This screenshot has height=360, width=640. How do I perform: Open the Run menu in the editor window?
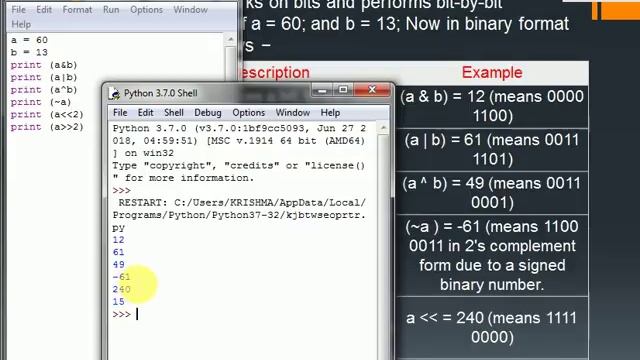111,9
